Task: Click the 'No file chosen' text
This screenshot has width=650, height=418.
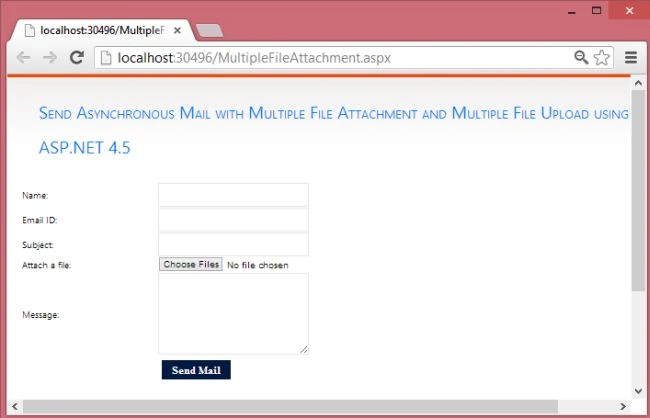Action: coord(258,265)
